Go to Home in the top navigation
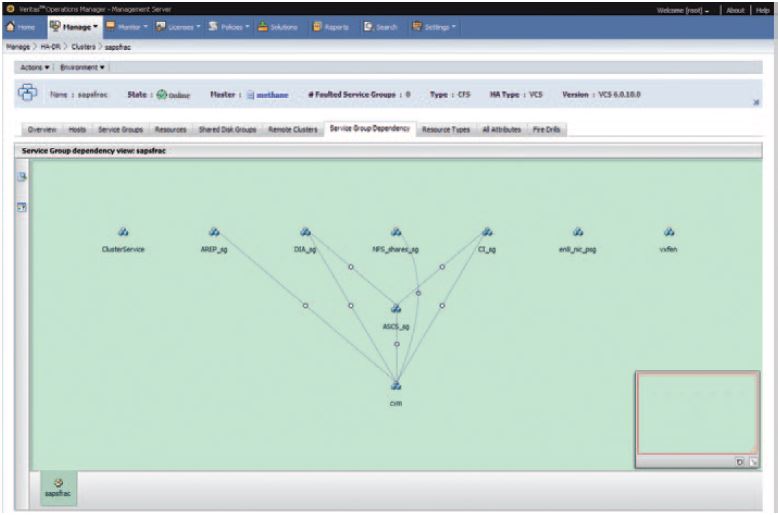The height and width of the screenshot is (515, 778). tap(20, 27)
